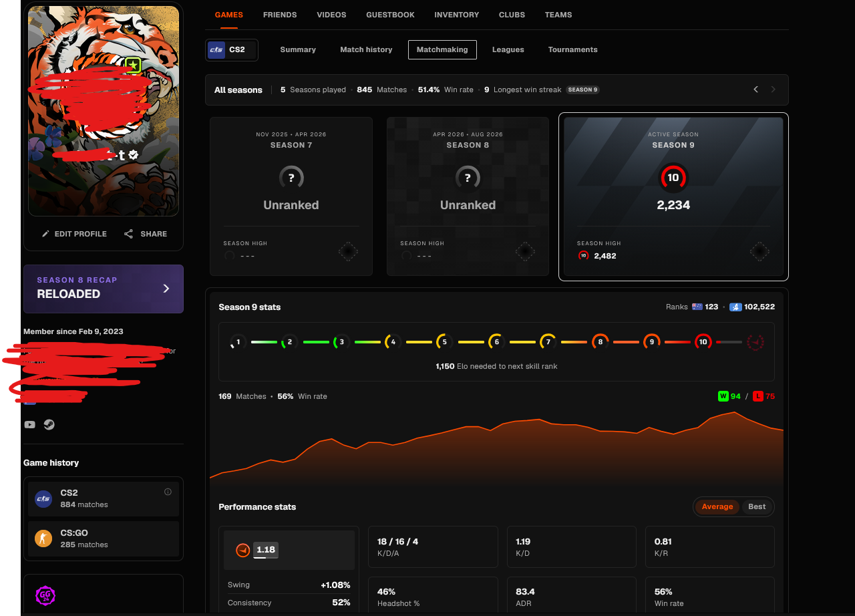Open the VIDEOS tab
855x616 pixels.
click(331, 15)
